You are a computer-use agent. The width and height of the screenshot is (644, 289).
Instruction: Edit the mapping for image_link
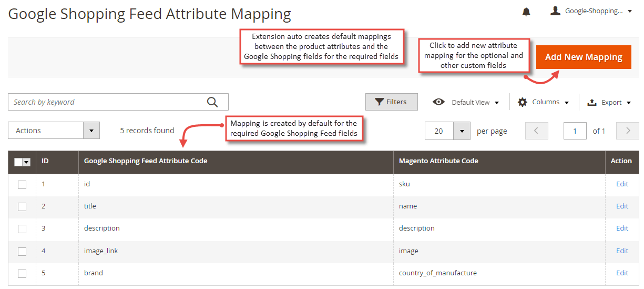tap(622, 251)
